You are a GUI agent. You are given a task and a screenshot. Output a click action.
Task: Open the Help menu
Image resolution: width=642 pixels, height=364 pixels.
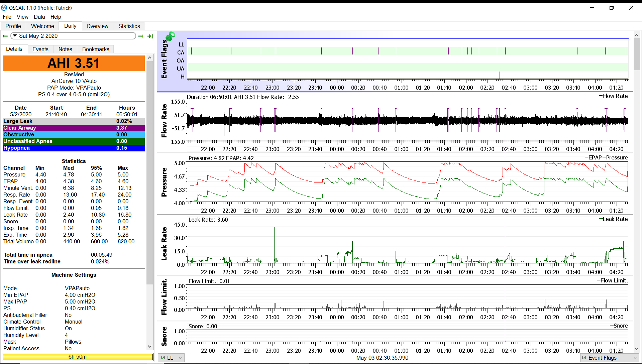pyautogui.click(x=56, y=17)
